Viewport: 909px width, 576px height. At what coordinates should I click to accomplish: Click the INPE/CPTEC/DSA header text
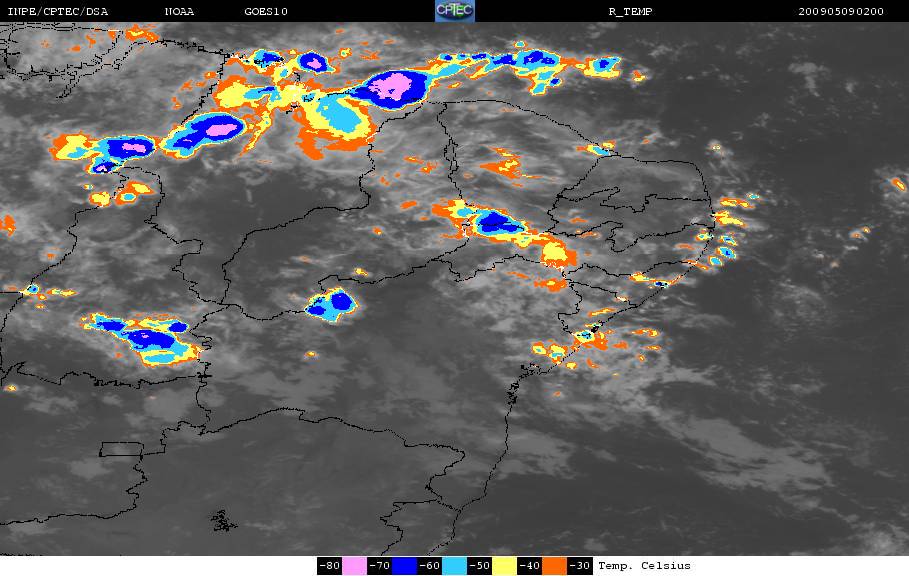point(57,12)
